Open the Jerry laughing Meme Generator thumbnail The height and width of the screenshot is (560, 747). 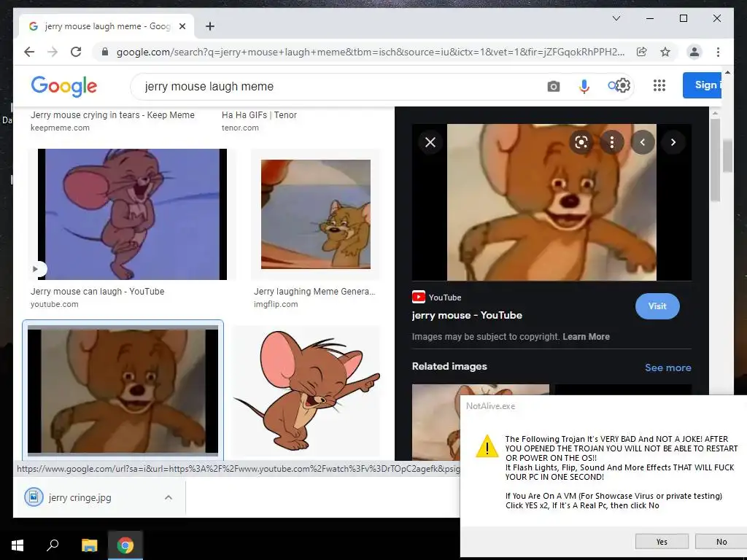coord(316,214)
